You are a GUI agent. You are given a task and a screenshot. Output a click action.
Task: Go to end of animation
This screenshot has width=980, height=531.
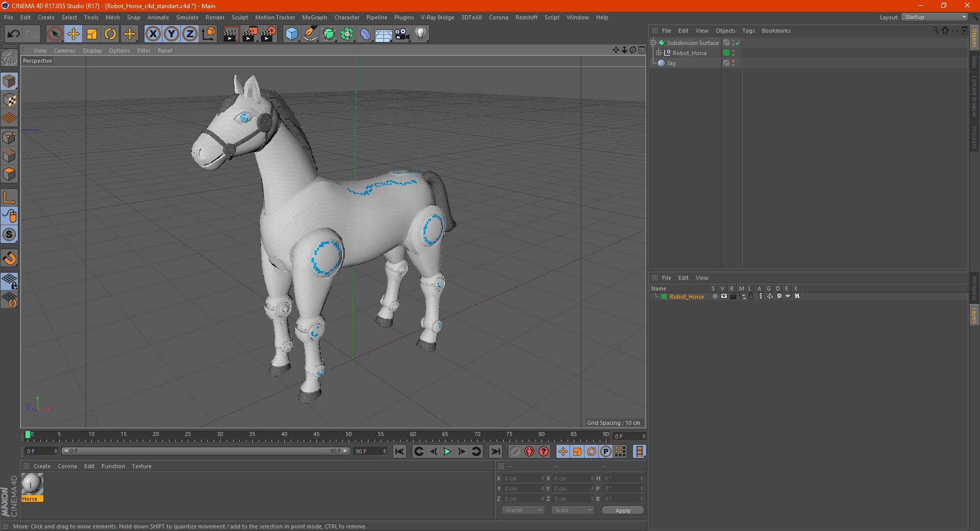click(x=495, y=451)
